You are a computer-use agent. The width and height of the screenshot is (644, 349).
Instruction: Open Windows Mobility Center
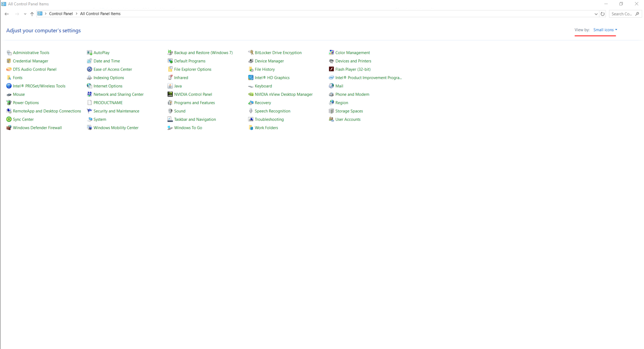click(x=116, y=128)
